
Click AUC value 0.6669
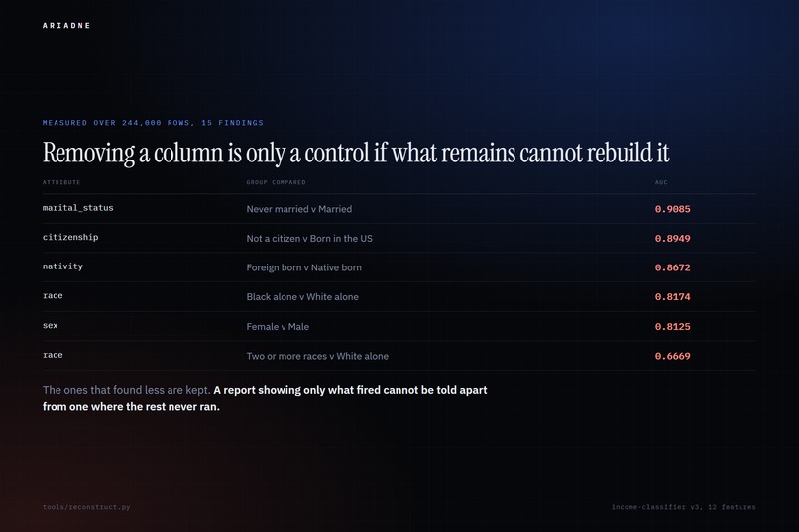tap(673, 356)
